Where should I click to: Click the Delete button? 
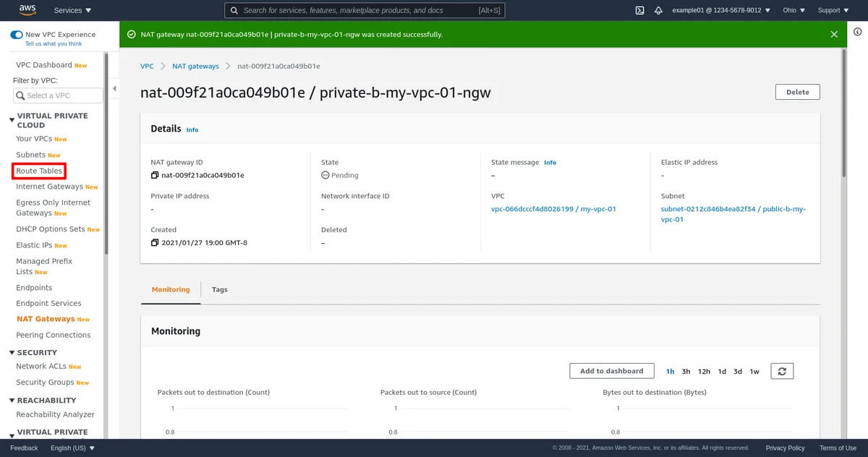click(797, 92)
